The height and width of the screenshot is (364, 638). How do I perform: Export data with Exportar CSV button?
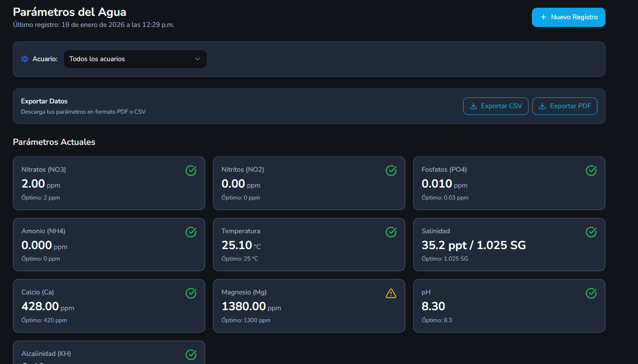point(496,106)
